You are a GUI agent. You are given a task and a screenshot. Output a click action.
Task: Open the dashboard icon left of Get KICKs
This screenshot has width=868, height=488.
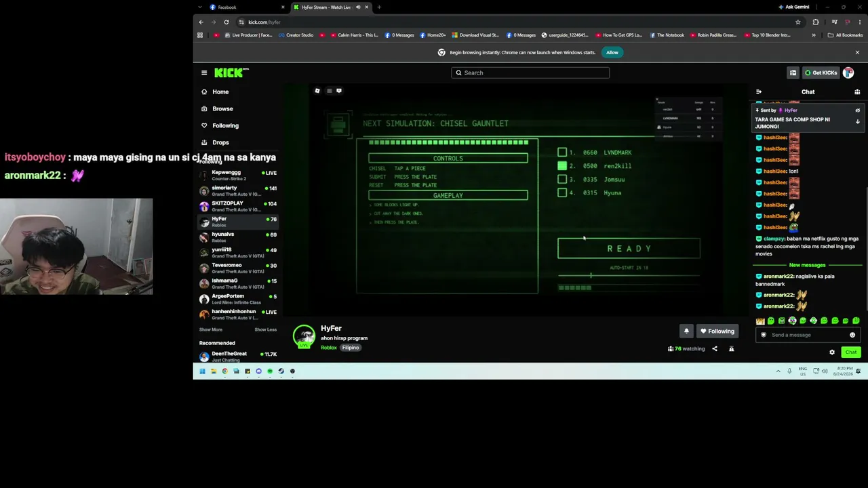[793, 73]
